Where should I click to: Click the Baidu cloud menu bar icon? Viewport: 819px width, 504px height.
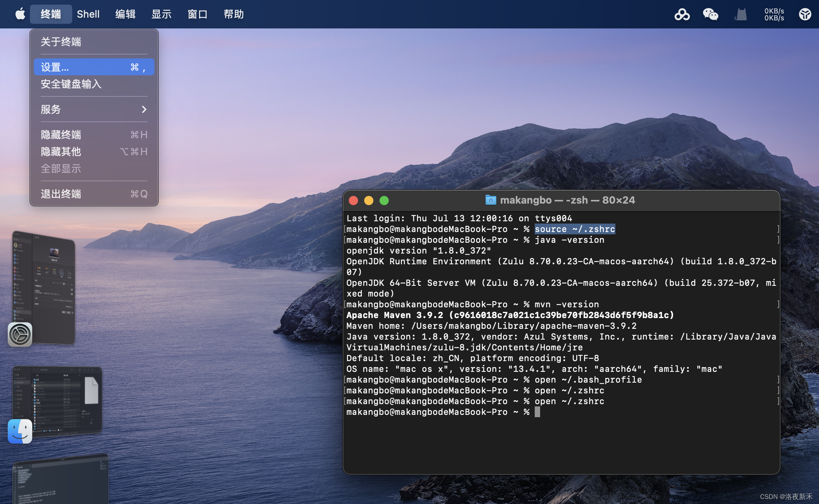tap(682, 14)
